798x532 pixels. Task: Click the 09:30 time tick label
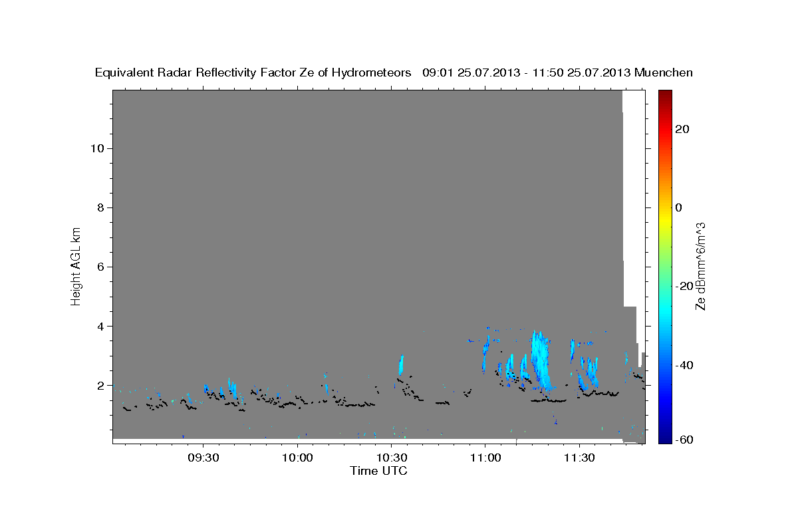point(203,458)
